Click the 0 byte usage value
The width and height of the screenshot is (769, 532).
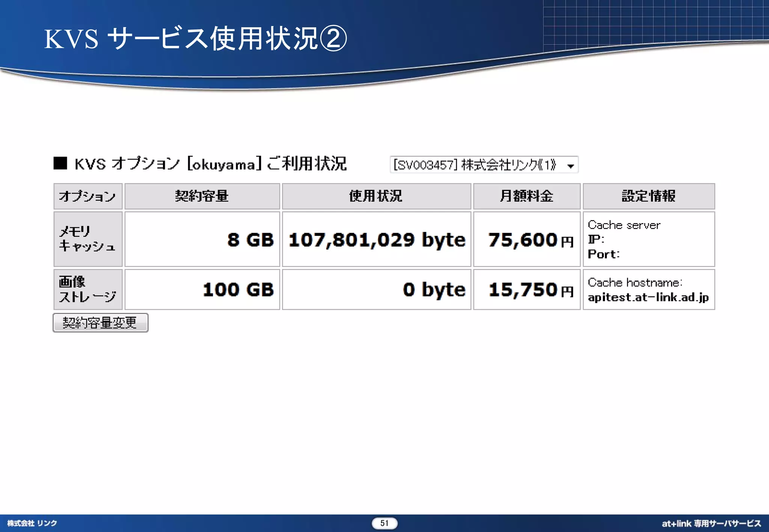pyautogui.click(x=434, y=290)
